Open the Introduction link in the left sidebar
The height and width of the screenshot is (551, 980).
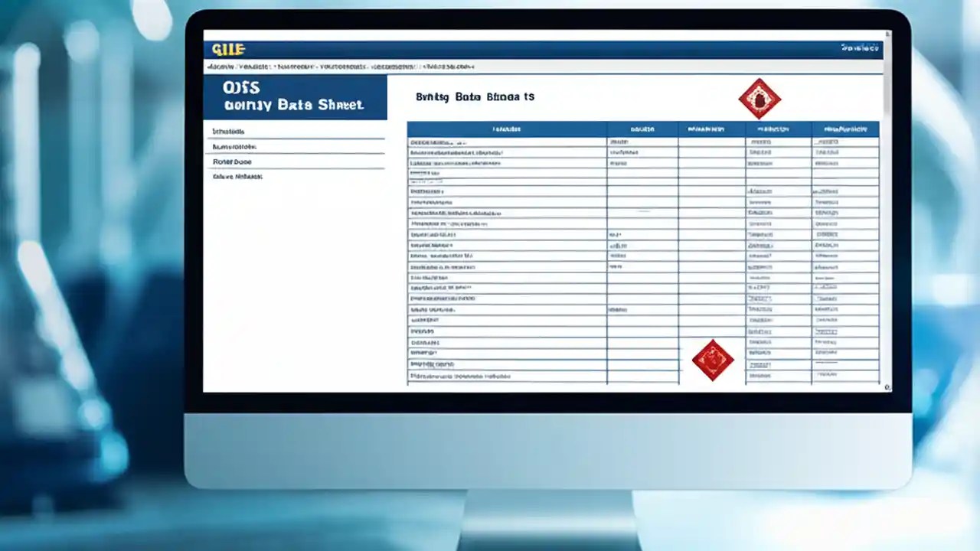coord(228,131)
